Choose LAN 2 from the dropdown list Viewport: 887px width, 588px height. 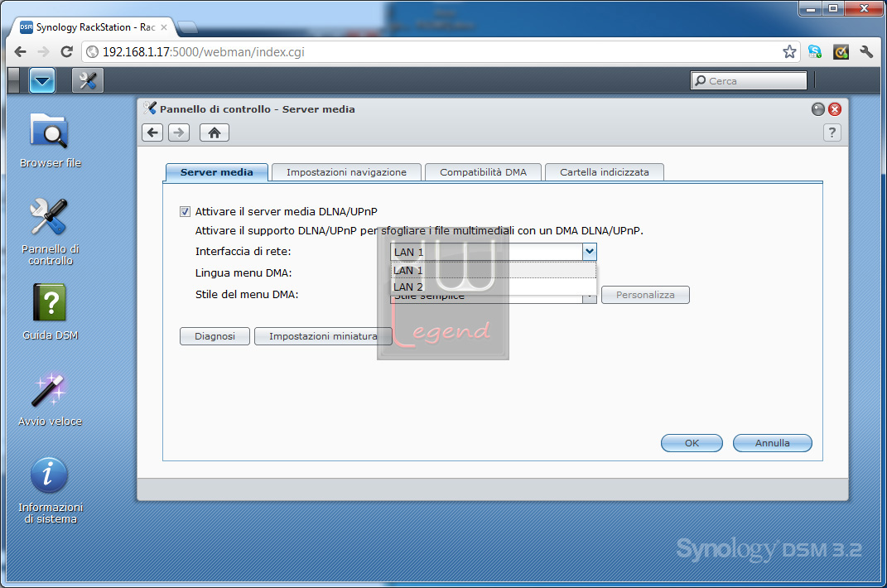coord(494,287)
